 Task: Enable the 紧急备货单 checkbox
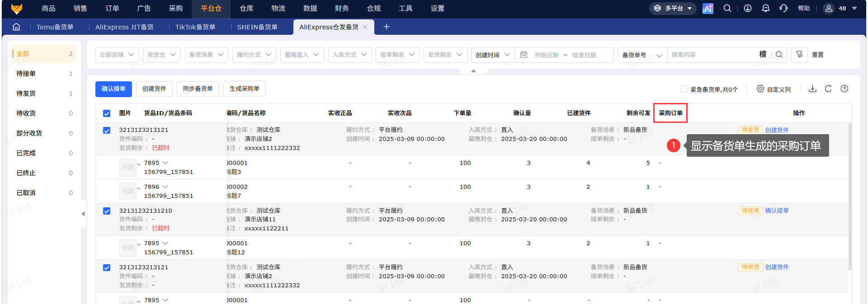(684, 89)
